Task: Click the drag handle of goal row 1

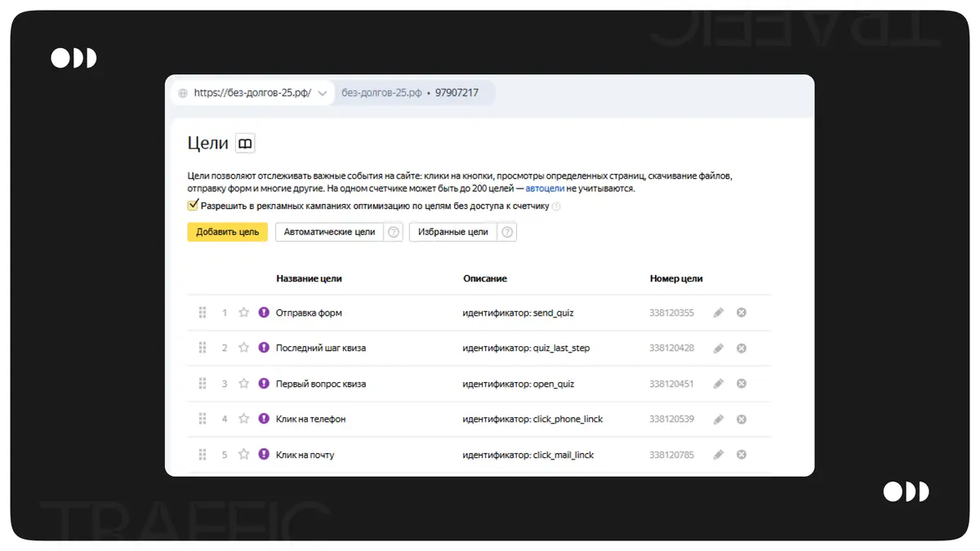Action: click(203, 313)
